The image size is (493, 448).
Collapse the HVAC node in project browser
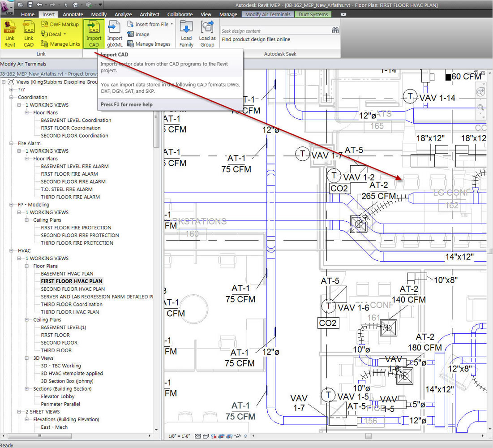12,251
